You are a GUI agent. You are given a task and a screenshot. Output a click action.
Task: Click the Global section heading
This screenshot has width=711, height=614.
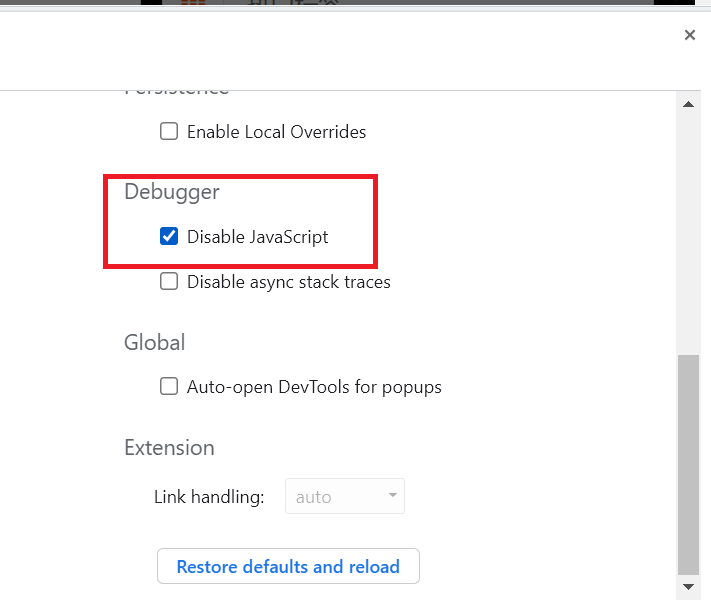coord(155,343)
